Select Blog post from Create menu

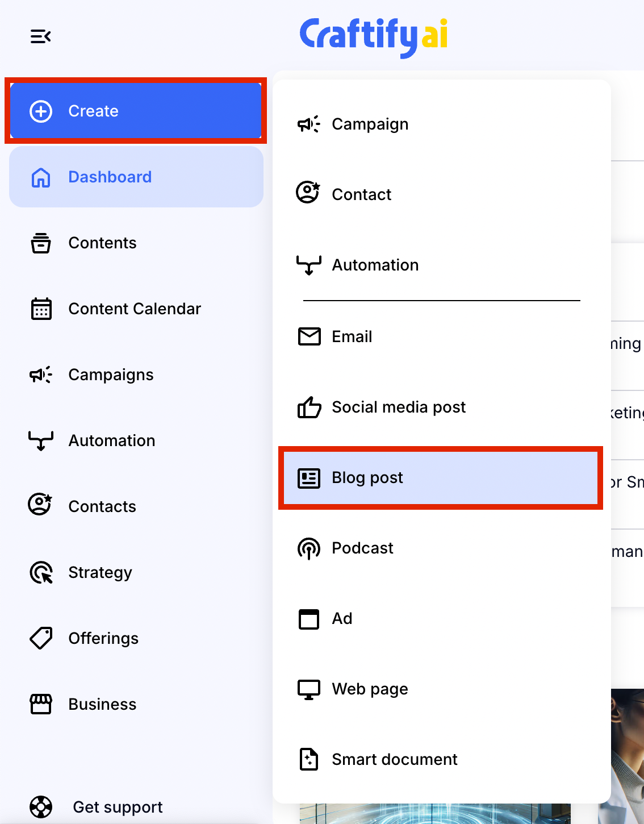click(x=441, y=477)
